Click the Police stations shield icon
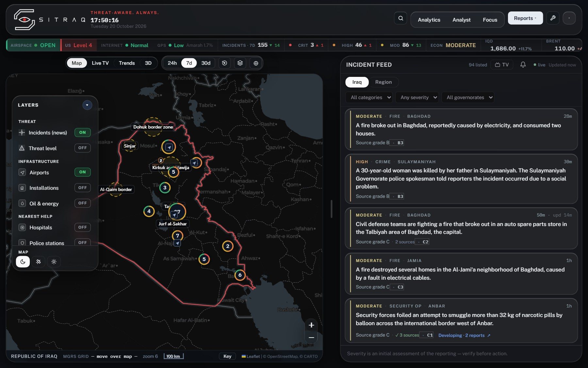The height and width of the screenshot is (368, 588). pos(22,243)
